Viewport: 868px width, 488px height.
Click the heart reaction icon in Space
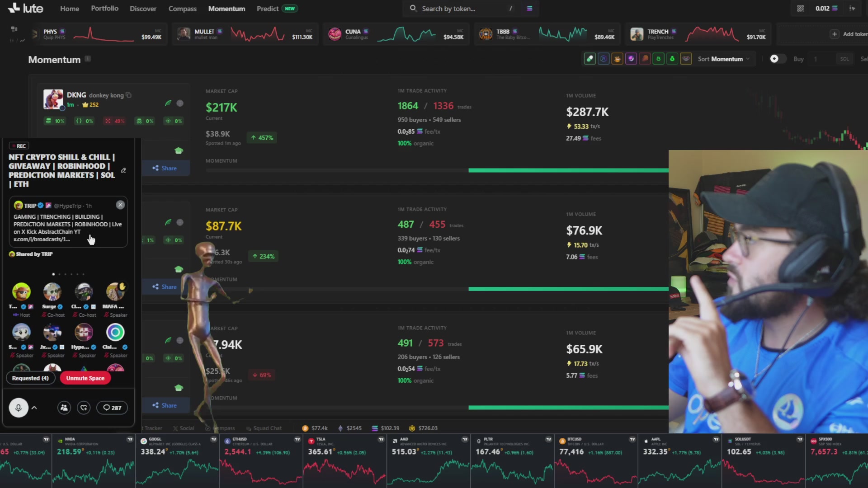point(84,408)
